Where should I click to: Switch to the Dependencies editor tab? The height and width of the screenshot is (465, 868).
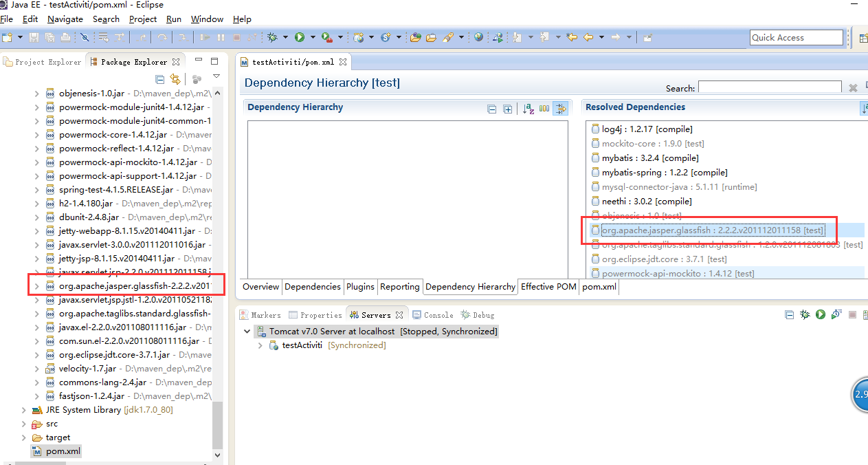313,287
